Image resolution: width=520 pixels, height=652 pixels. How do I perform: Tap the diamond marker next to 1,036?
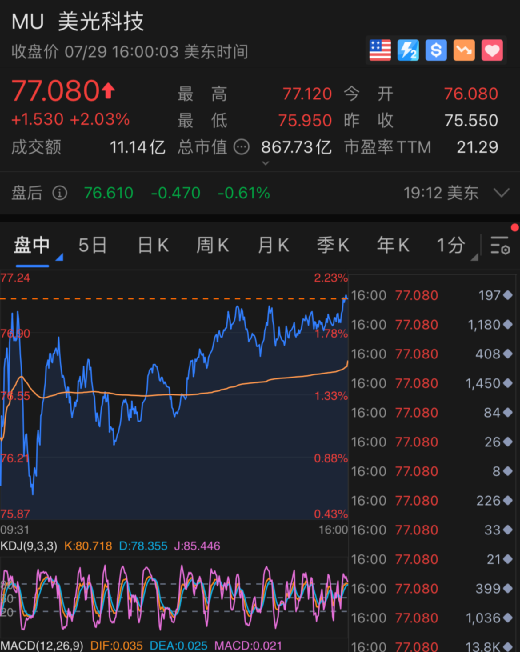(508, 618)
